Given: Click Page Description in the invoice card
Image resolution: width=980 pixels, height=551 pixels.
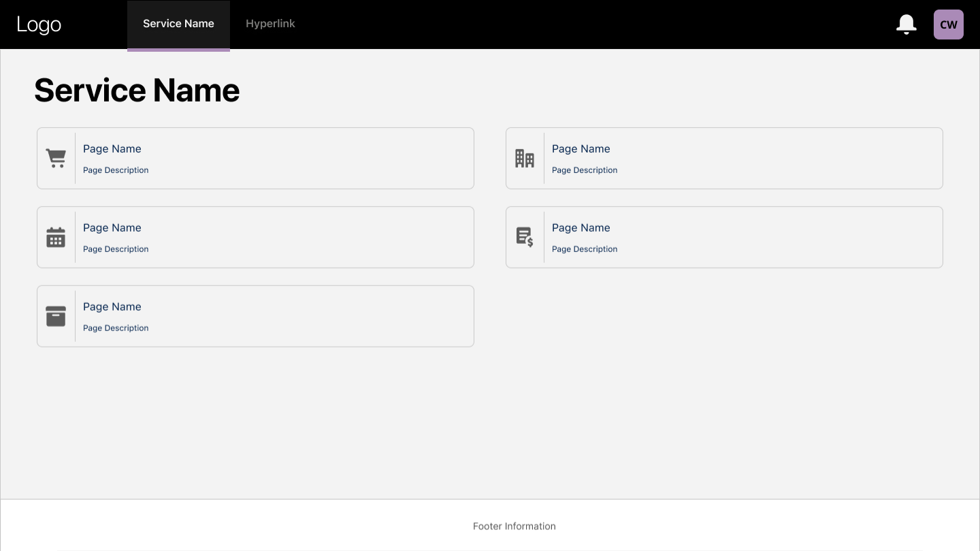Looking at the screenshot, I should tap(585, 249).
